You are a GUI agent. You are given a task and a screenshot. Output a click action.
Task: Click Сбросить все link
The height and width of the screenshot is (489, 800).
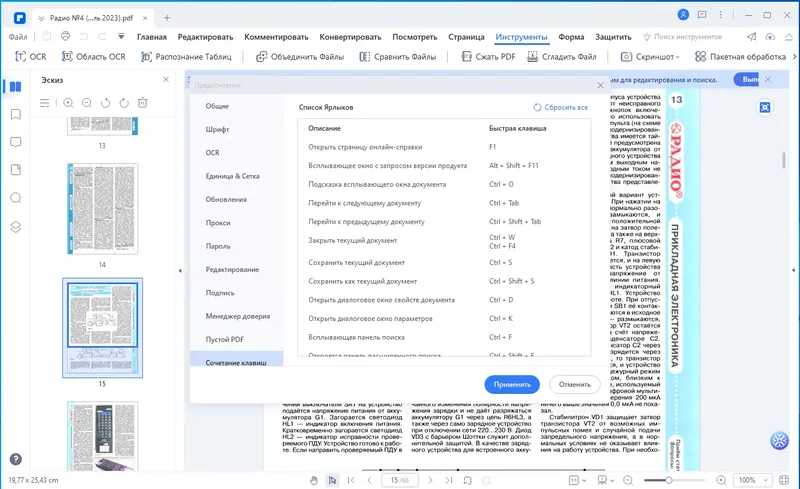[x=561, y=107]
